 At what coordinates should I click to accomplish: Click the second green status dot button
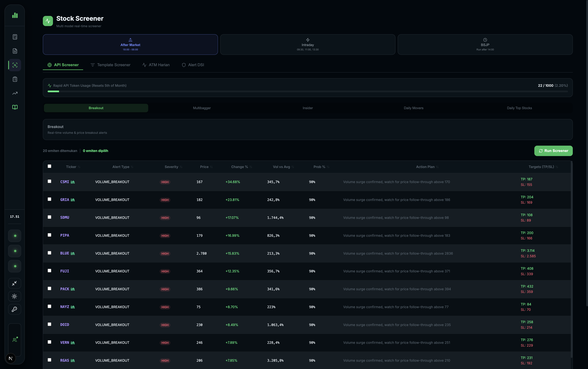coord(15,251)
